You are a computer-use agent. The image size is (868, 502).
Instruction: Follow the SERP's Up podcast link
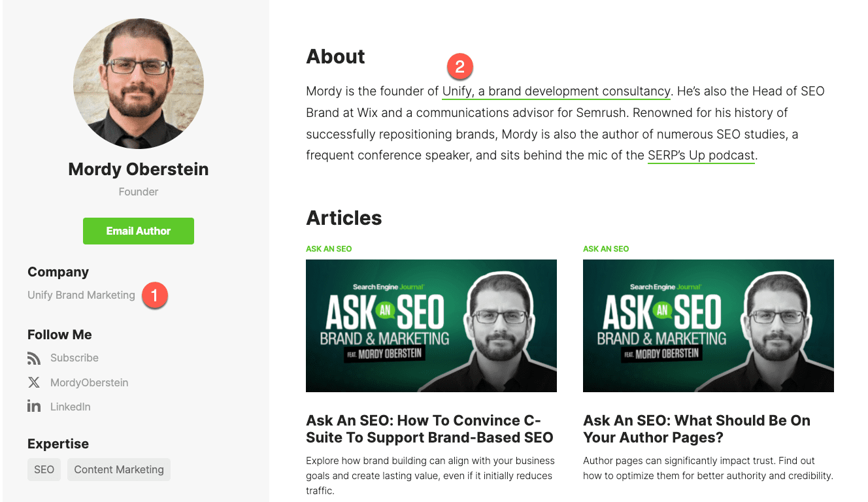click(701, 156)
